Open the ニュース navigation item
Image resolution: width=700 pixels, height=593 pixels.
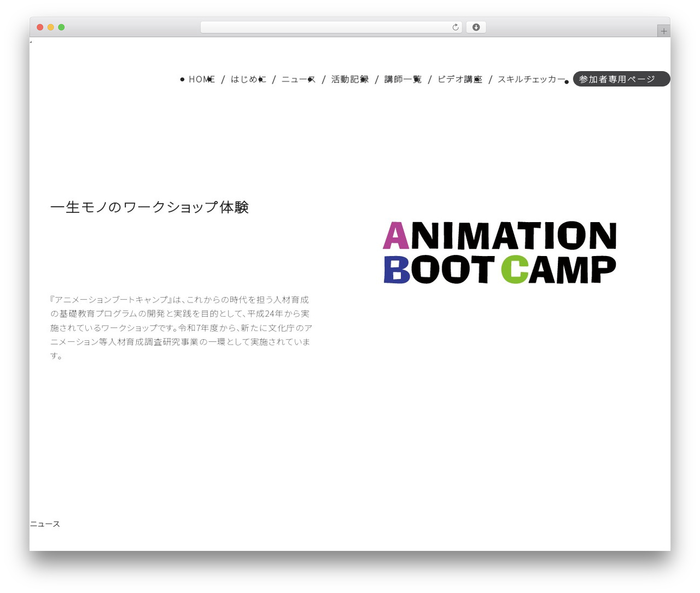(x=299, y=79)
